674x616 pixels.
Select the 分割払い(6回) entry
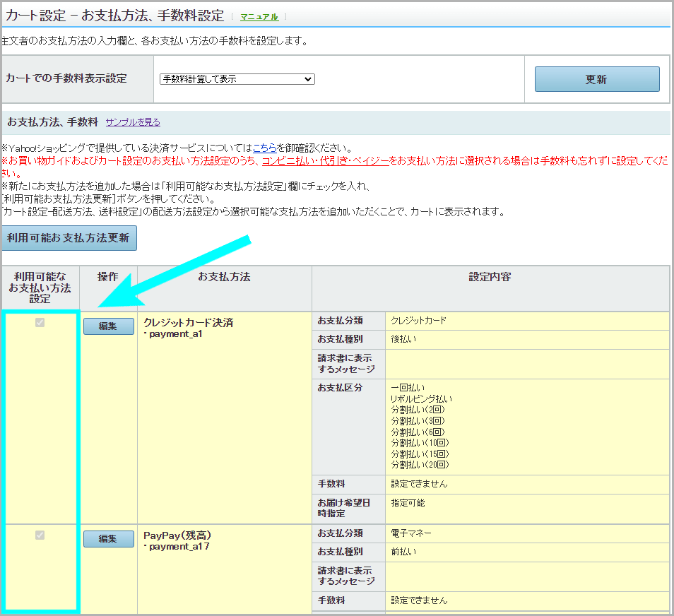pyautogui.click(x=418, y=432)
